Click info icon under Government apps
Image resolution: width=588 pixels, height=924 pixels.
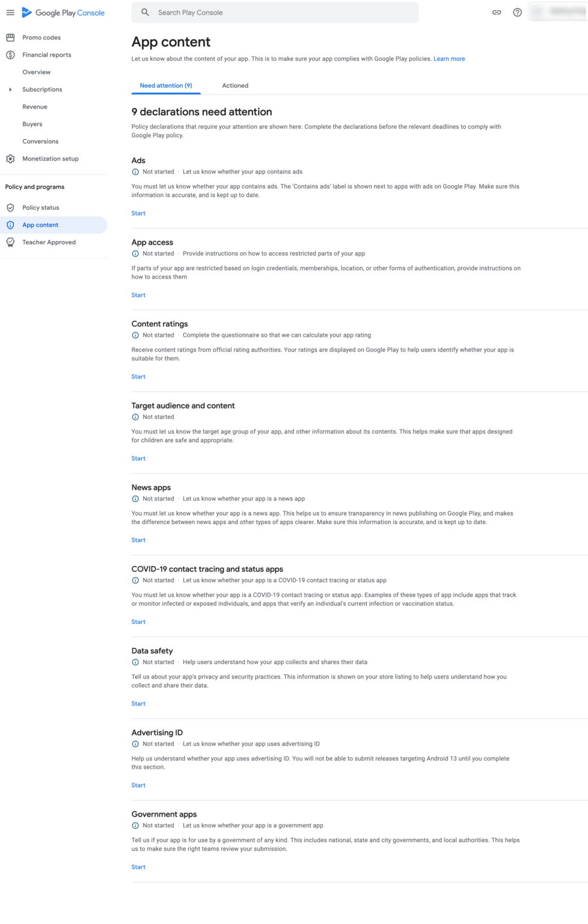tap(135, 826)
